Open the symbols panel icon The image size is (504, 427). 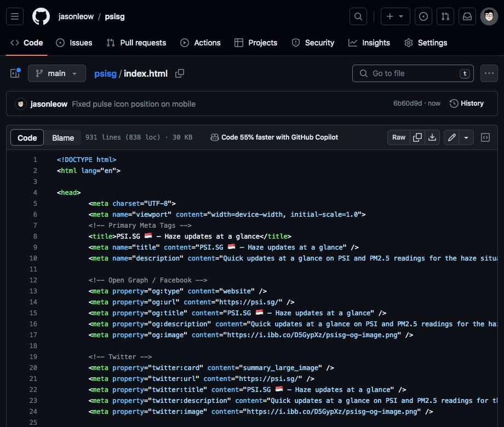click(485, 137)
